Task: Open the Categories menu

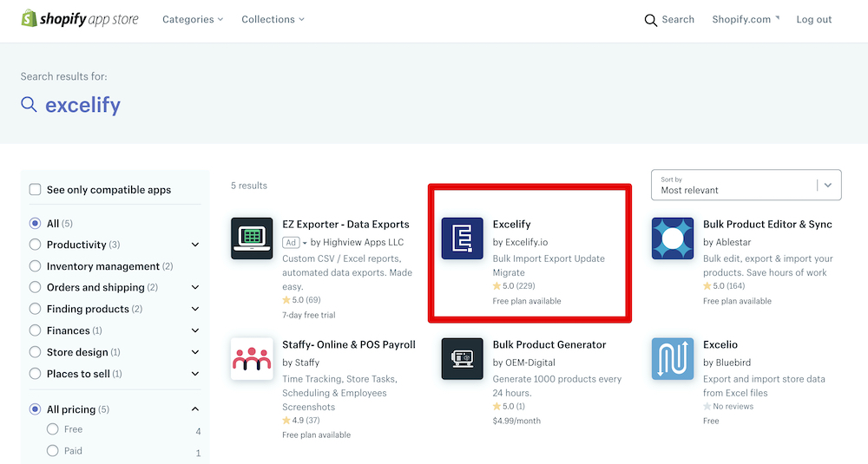Action: coord(193,19)
